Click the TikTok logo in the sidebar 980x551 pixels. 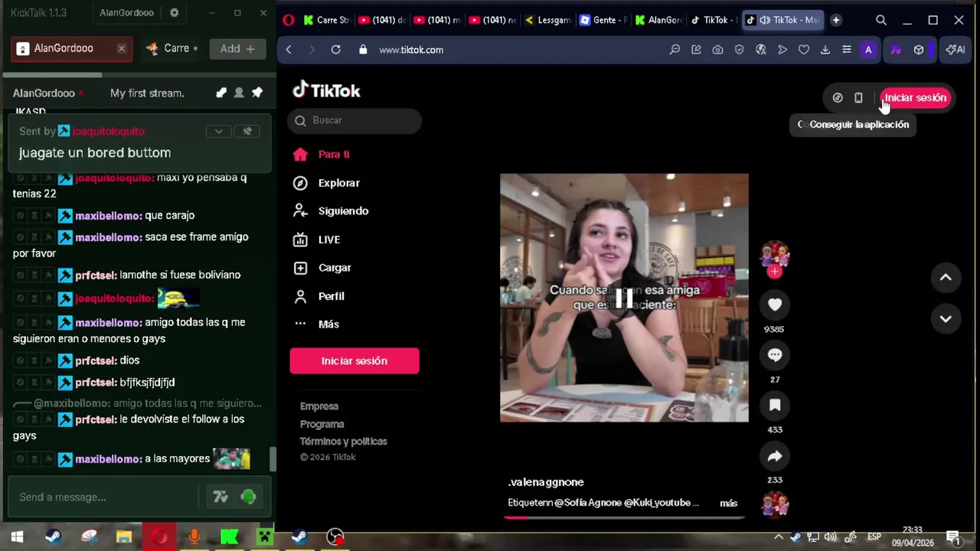(x=326, y=90)
